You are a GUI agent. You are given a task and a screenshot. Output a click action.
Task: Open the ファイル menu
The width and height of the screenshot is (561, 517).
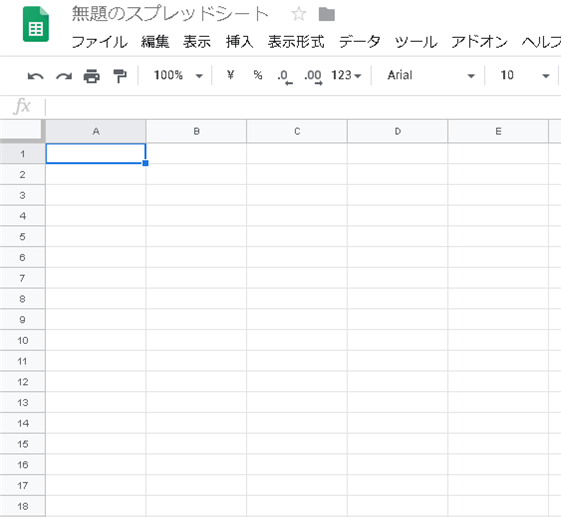tap(99, 42)
